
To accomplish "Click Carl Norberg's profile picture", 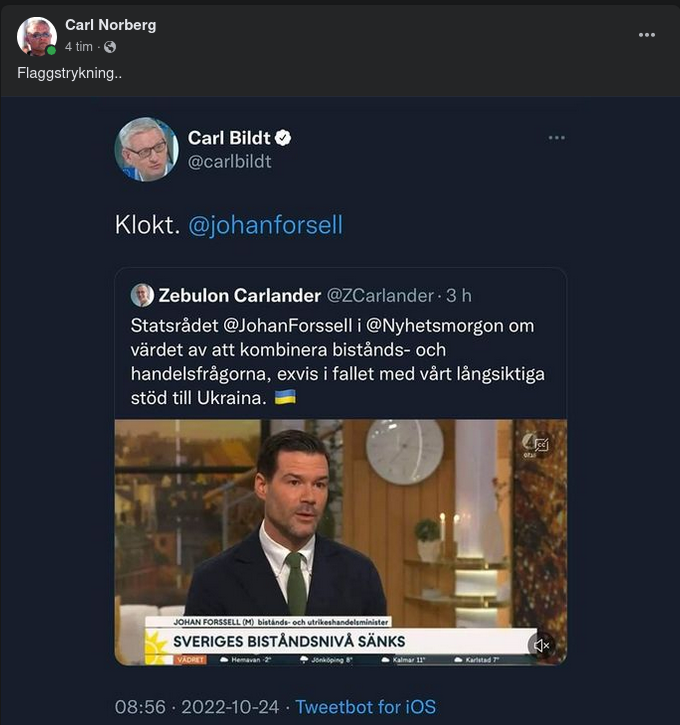I will [37, 36].
